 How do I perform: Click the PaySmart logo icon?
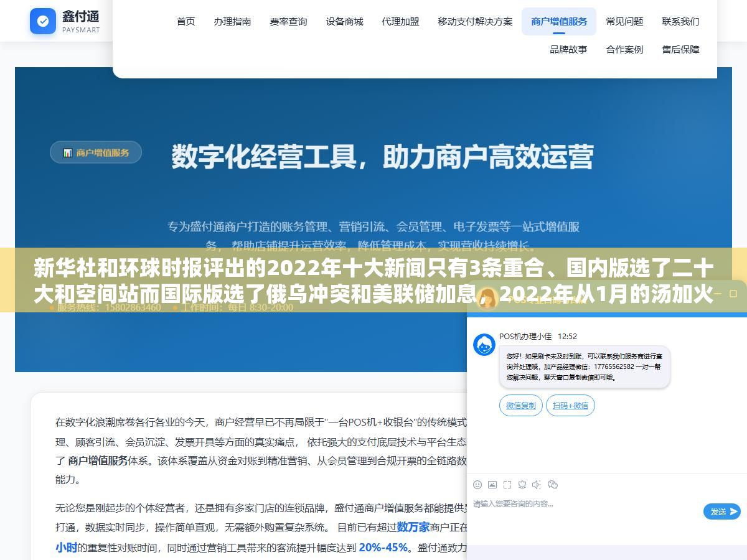[43, 21]
